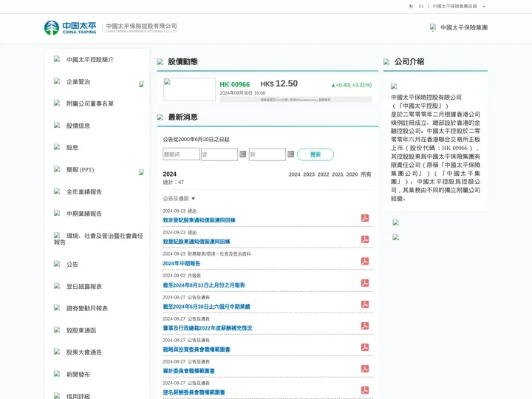
Task: Open 新聞發布 in sidebar
Action: [x=78, y=374]
